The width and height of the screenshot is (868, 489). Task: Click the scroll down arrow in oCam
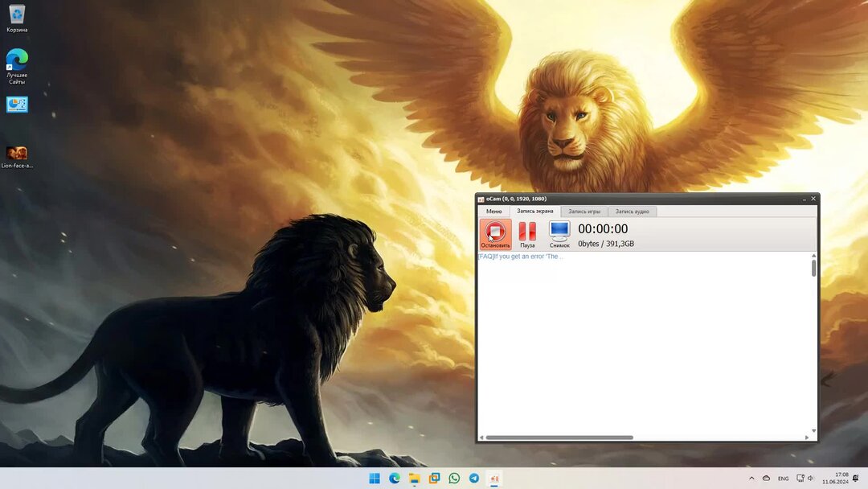[x=813, y=430]
